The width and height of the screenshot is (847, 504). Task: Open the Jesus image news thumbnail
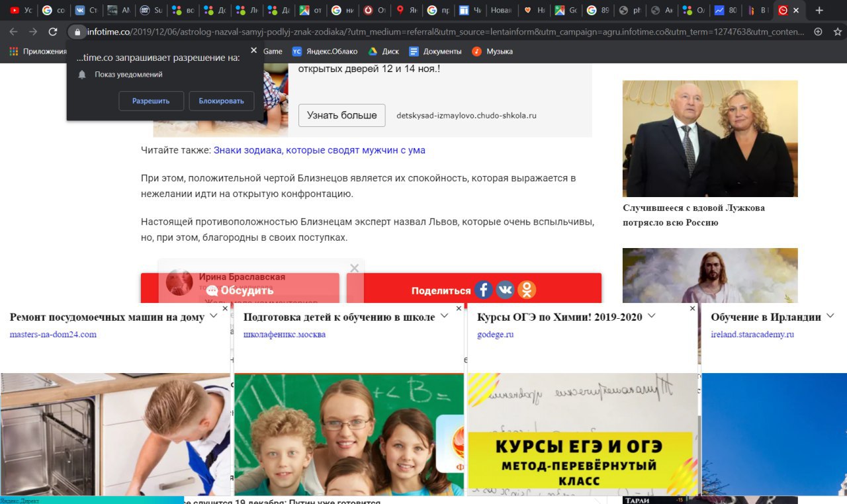[x=710, y=275]
